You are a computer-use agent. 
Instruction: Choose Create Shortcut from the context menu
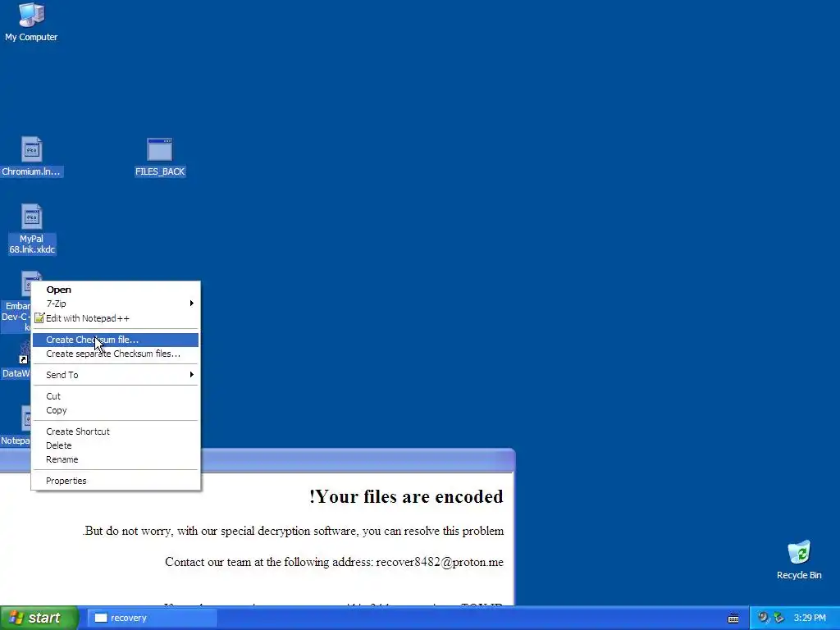pos(116,431)
